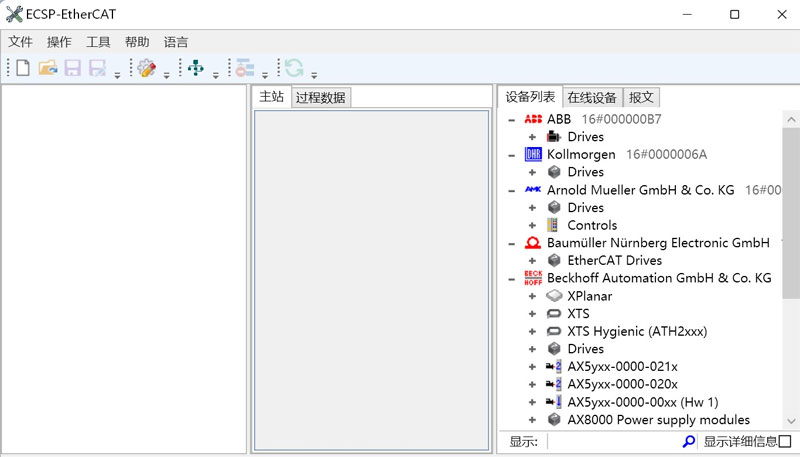Click the Baumüller red logo icon

point(533,243)
